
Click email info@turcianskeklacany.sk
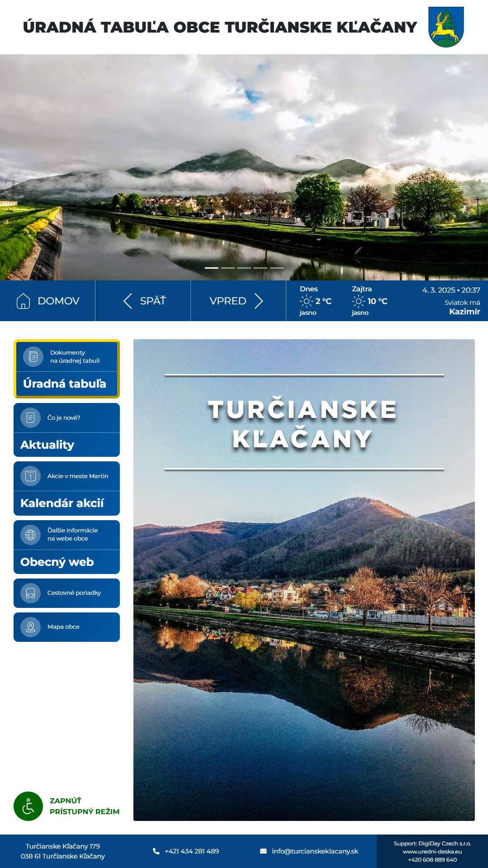(315, 851)
